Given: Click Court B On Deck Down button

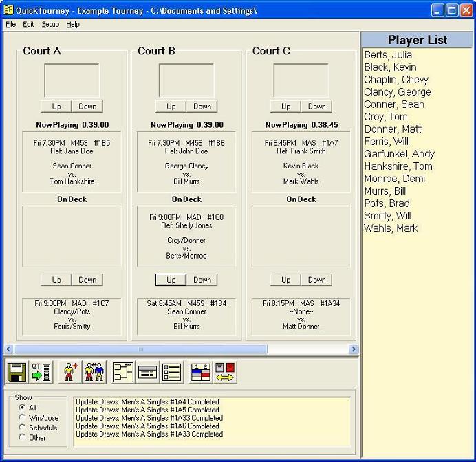Looking at the screenshot, I should (x=202, y=280).
